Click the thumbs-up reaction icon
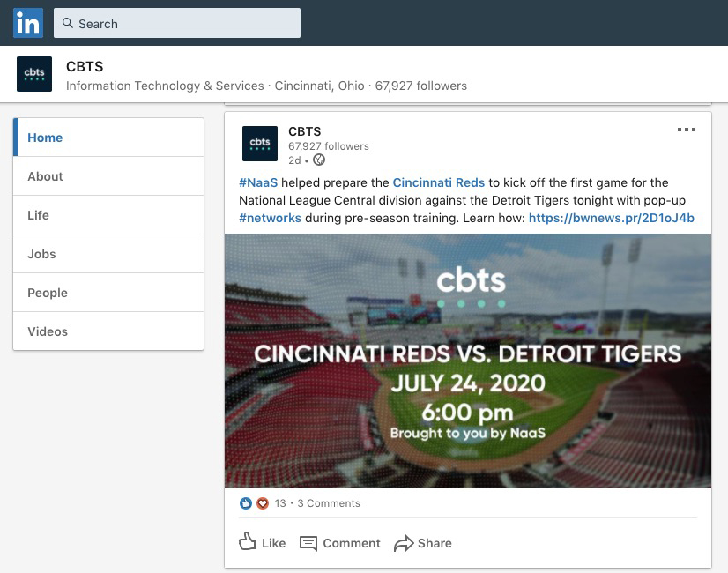Screen dimensions: 728x573 pyautogui.click(x=246, y=503)
